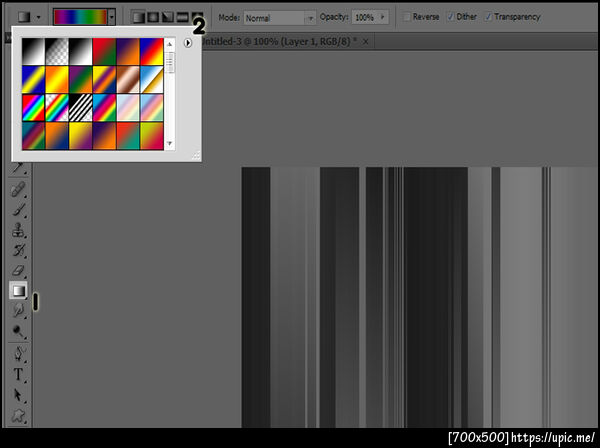The width and height of the screenshot is (600, 448).
Task: Click the gradient picker scrollbar thumb
Action: point(170,63)
